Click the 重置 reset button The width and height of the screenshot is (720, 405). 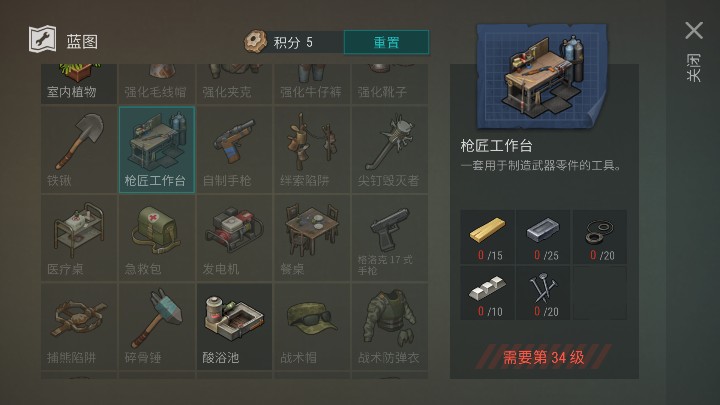pos(386,42)
